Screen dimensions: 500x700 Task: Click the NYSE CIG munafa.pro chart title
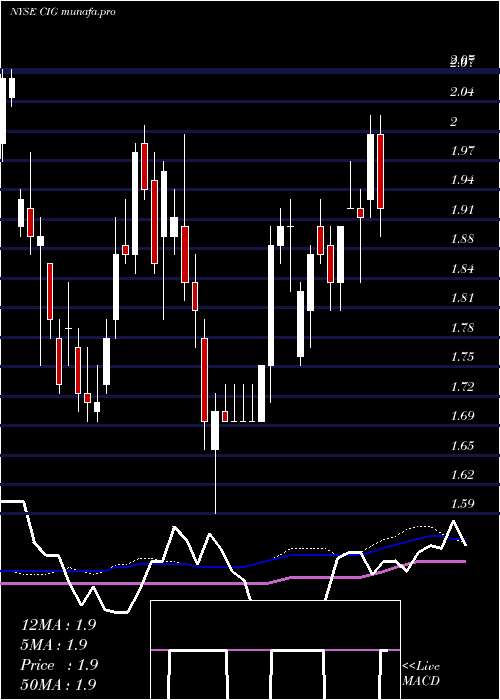click(62, 12)
